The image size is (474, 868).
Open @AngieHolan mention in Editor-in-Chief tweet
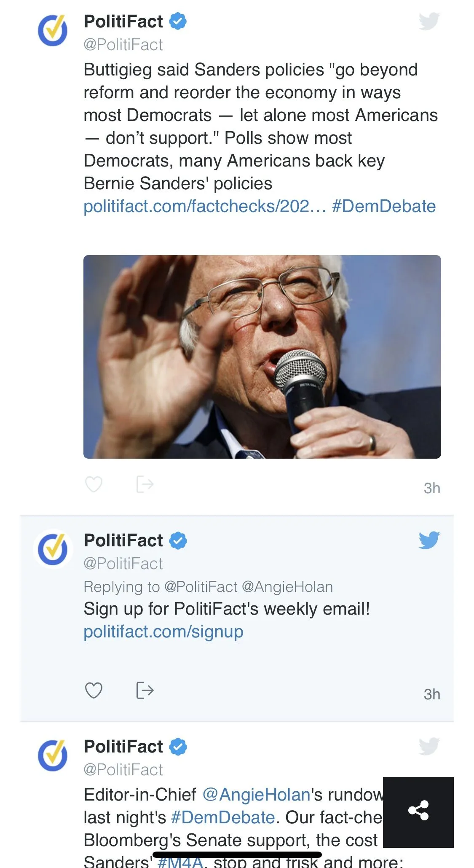tap(257, 795)
